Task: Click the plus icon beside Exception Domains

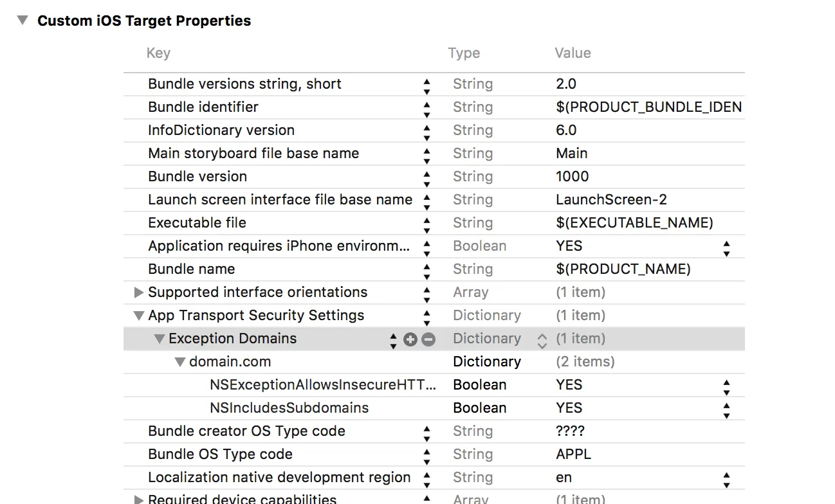Action: [410, 339]
